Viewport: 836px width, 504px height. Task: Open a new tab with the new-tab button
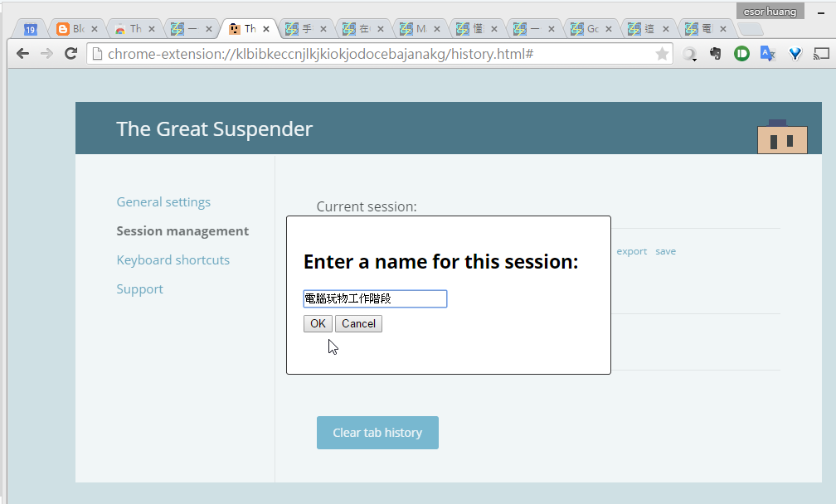[751, 29]
